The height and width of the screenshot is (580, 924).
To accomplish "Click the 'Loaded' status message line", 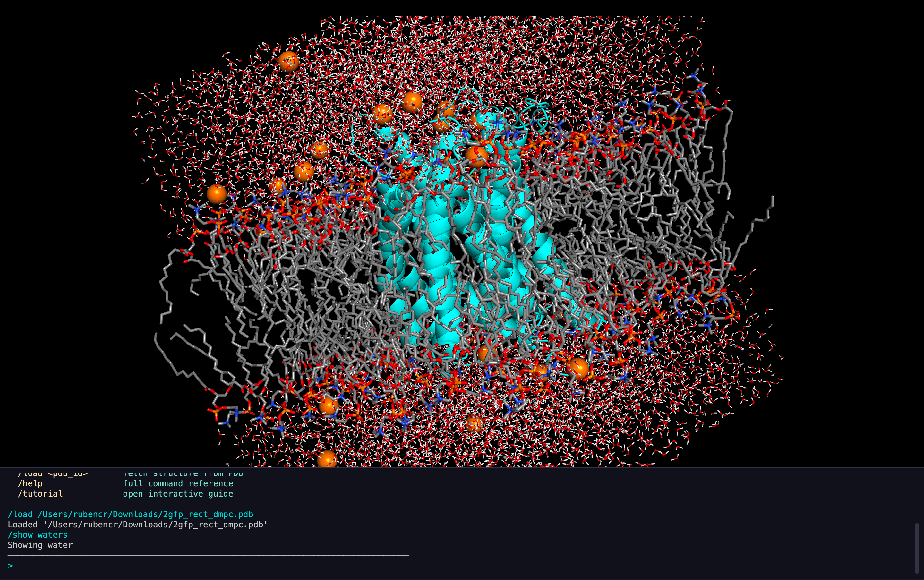I will (137, 525).
